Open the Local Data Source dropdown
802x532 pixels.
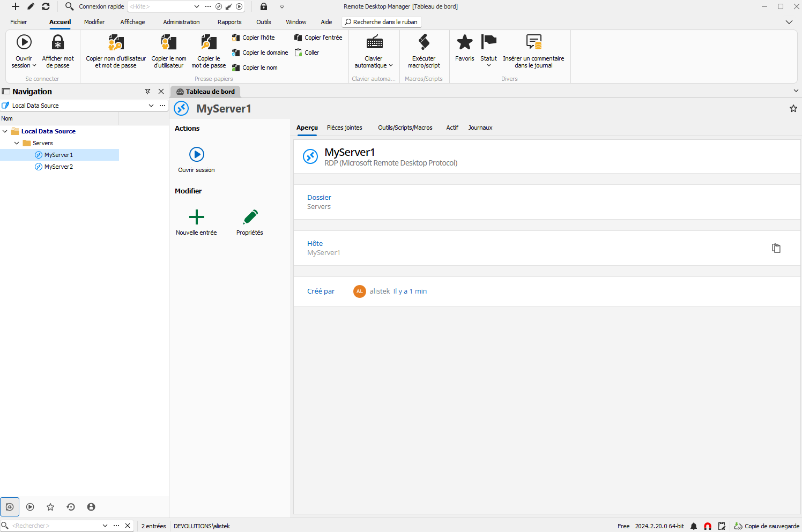click(x=151, y=106)
